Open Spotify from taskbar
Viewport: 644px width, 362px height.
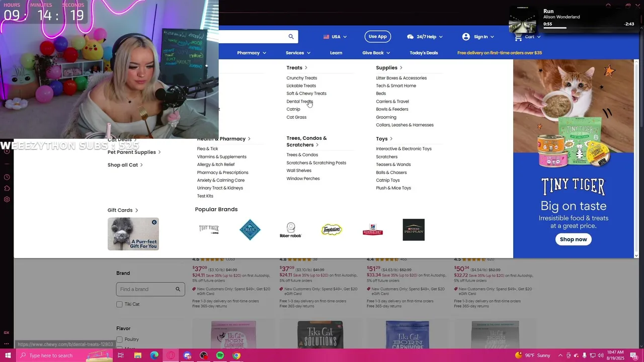tap(220, 355)
